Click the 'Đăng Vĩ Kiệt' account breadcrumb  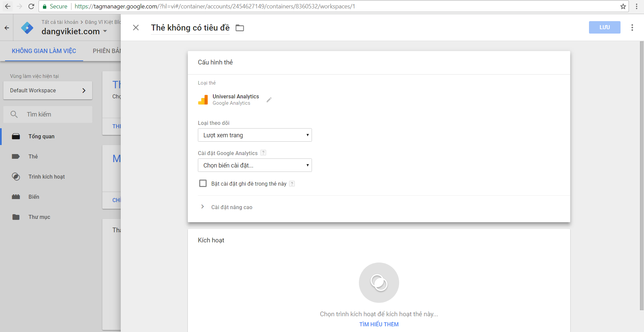point(103,22)
